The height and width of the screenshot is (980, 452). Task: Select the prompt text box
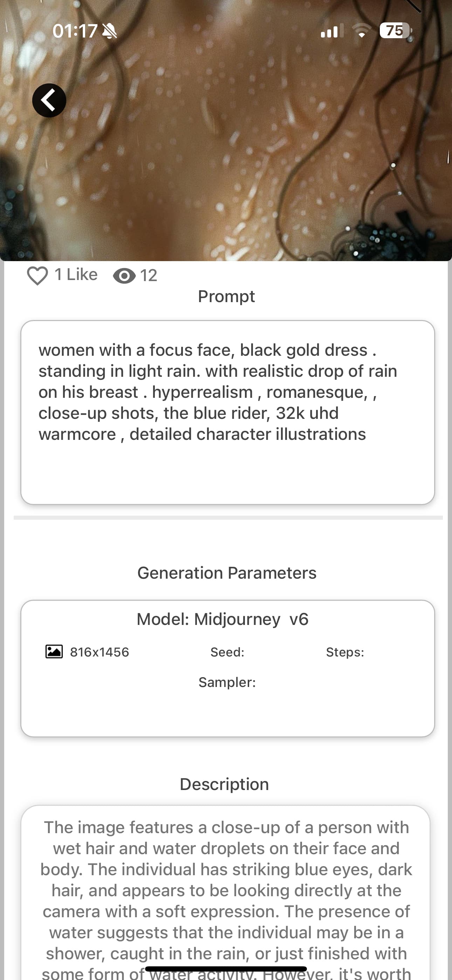227,413
